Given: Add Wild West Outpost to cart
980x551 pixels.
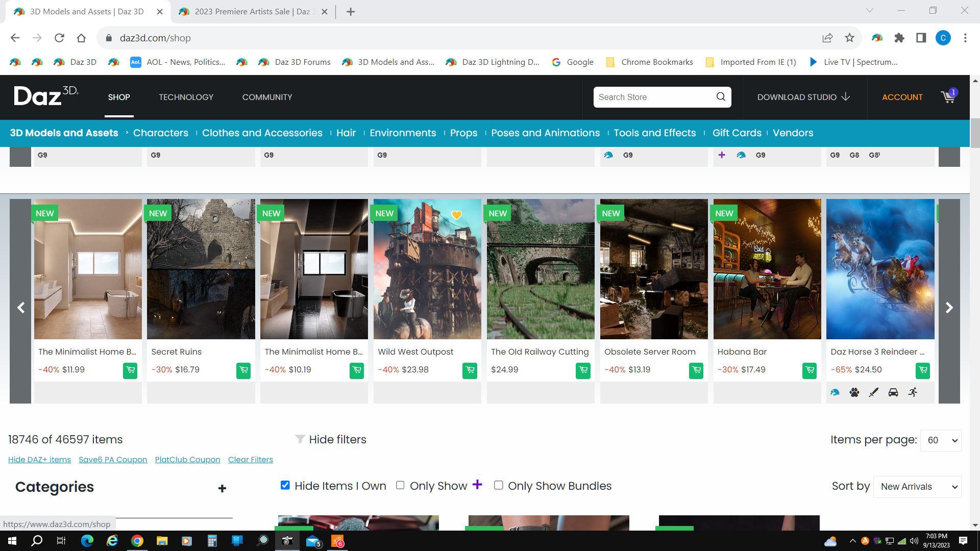Looking at the screenshot, I should [470, 370].
